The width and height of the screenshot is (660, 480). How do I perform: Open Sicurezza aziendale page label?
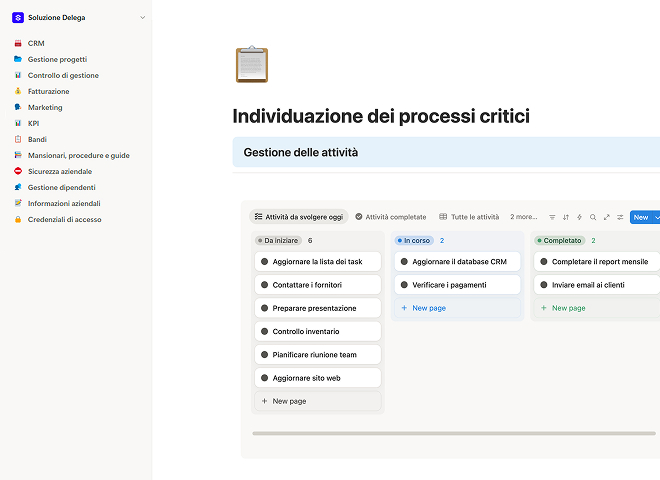point(60,171)
